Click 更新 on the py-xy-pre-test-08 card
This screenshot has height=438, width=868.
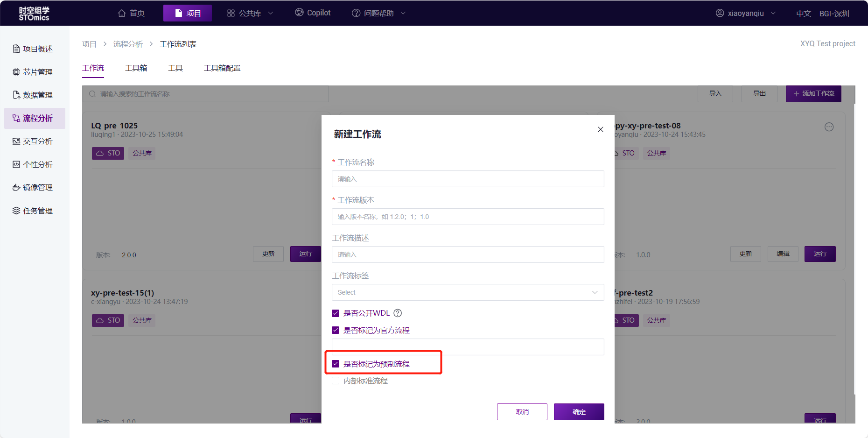(x=746, y=254)
